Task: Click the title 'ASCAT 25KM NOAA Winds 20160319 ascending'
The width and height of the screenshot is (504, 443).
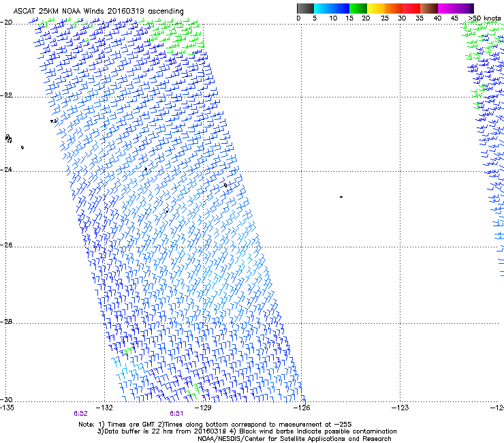Action: coord(98,12)
